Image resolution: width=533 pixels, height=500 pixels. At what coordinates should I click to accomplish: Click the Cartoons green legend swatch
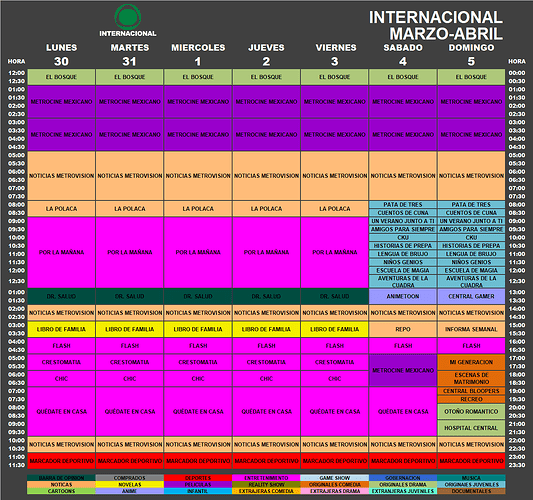62,491
